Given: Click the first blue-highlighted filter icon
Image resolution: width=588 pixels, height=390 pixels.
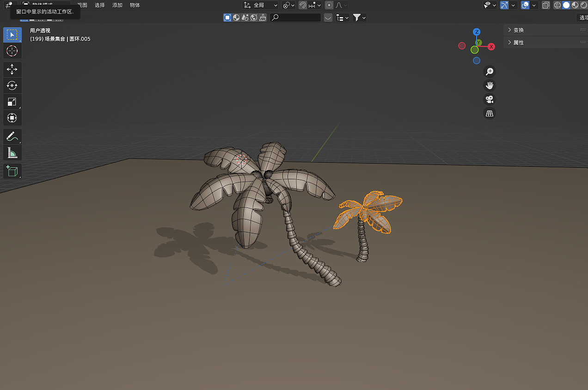Looking at the screenshot, I should click(x=227, y=18).
